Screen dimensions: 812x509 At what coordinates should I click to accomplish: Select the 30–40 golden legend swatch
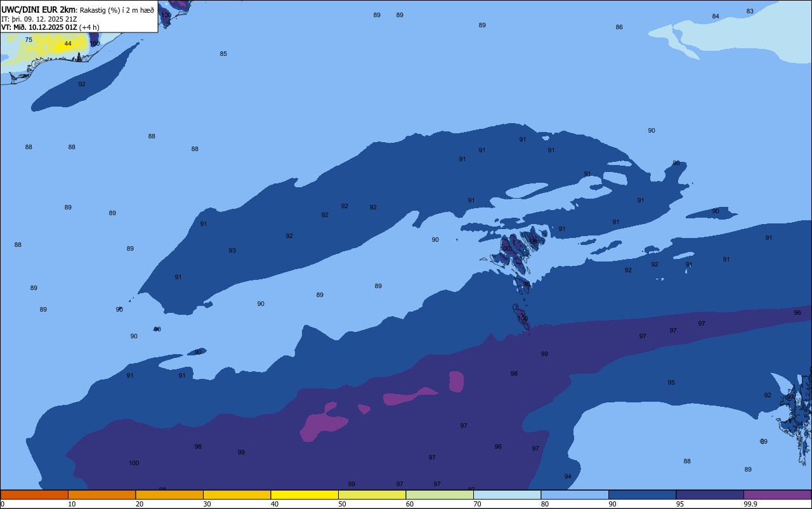click(237, 494)
